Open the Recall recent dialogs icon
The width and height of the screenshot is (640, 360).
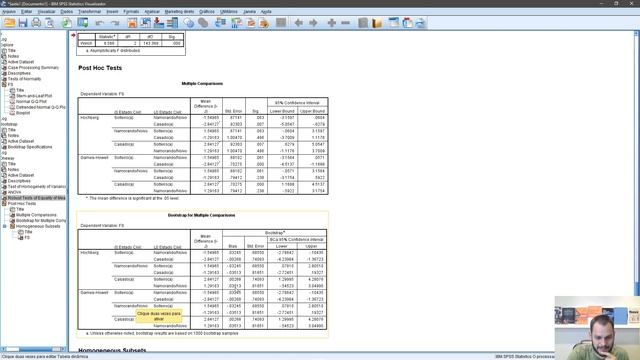click(x=83, y=23)
